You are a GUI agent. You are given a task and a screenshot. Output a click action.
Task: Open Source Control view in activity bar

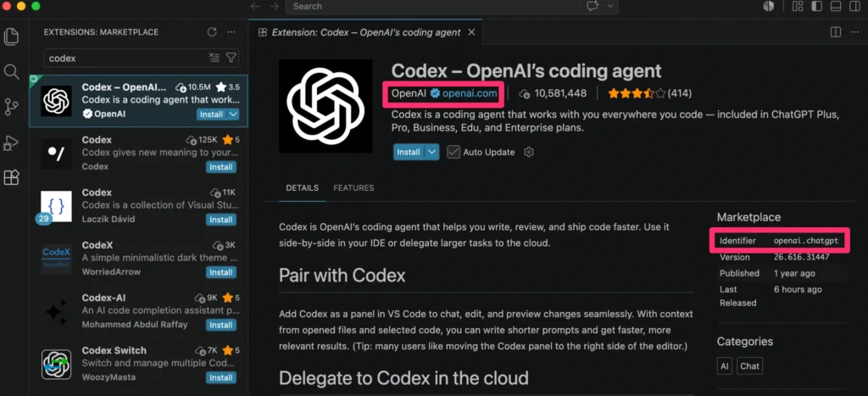coord(11,107)
